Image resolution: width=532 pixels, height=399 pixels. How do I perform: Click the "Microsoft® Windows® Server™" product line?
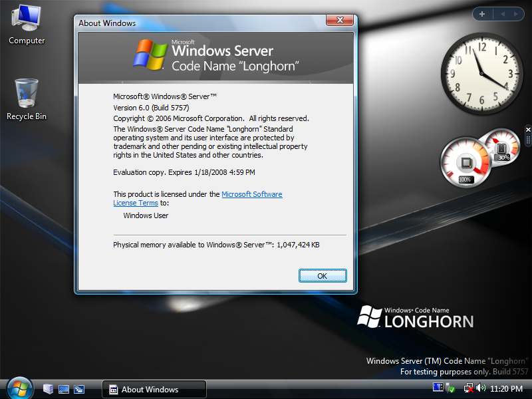pos(165,96)
